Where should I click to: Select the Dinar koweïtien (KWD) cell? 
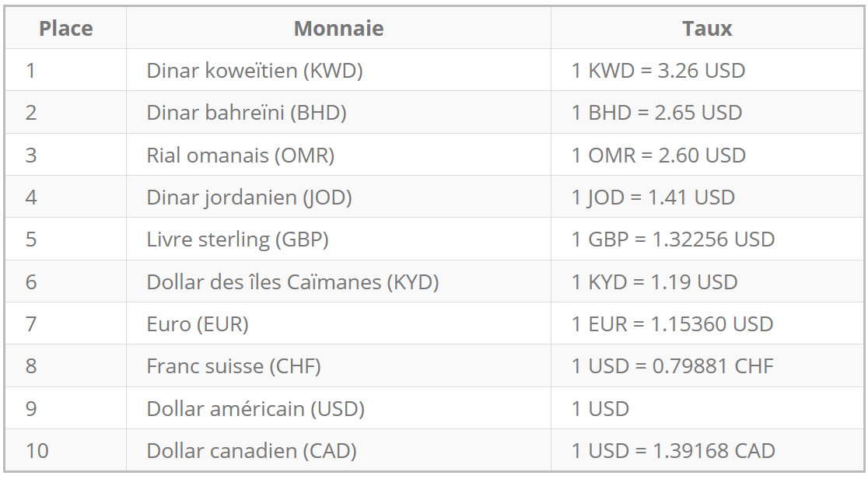[254, 71]
